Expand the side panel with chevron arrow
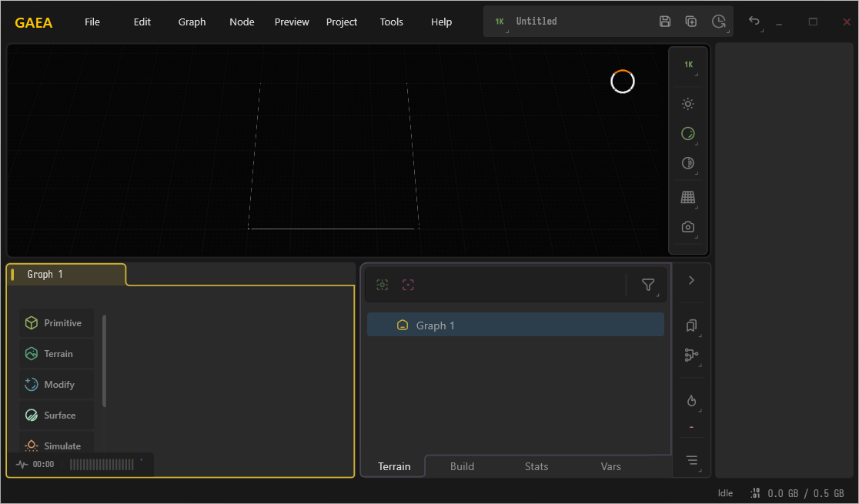The height and width of the screenshot is (504, 859). [691, 281]
